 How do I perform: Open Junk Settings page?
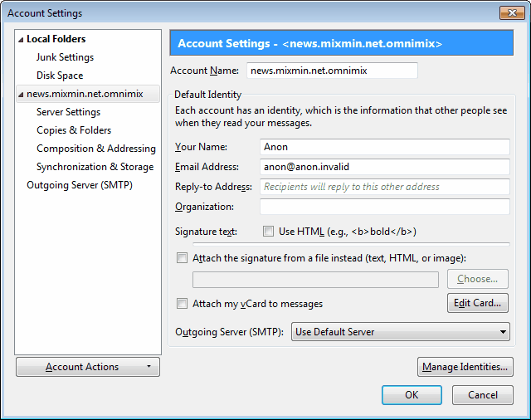click(x=65, y=57)
